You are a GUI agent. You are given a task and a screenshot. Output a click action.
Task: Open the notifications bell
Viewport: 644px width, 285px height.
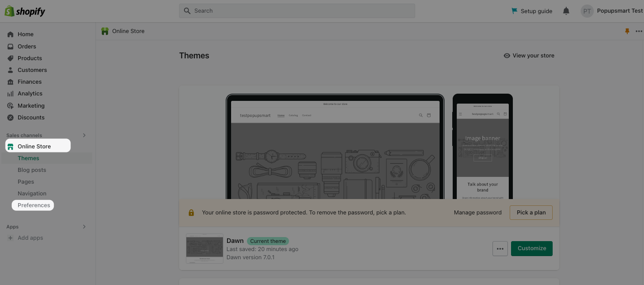pyautogui.click(x=566, y=10)
